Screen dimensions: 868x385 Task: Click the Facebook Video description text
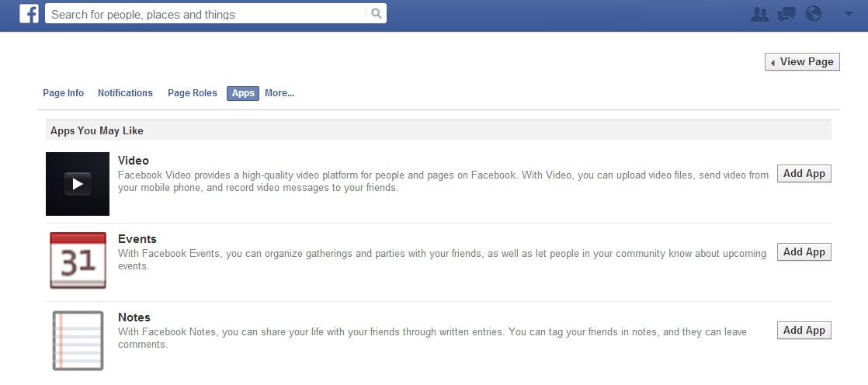coord(443,182)
